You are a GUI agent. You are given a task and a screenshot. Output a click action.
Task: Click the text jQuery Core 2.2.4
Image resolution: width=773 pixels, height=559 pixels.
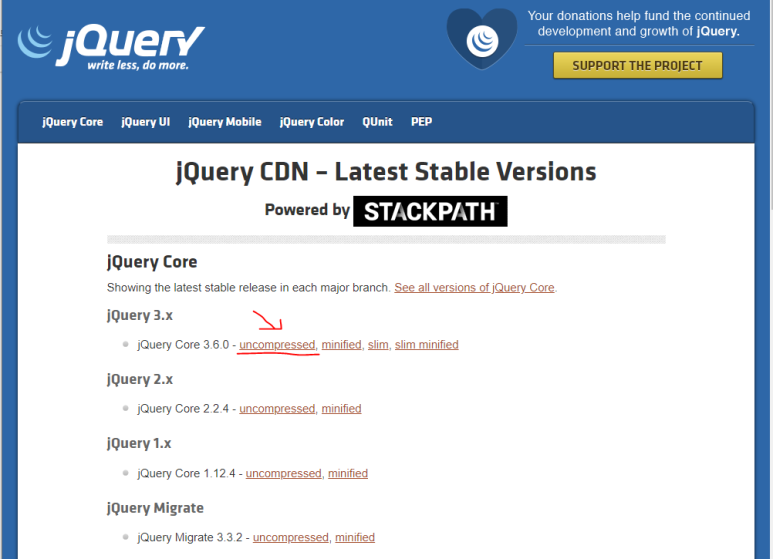point(183,409)
